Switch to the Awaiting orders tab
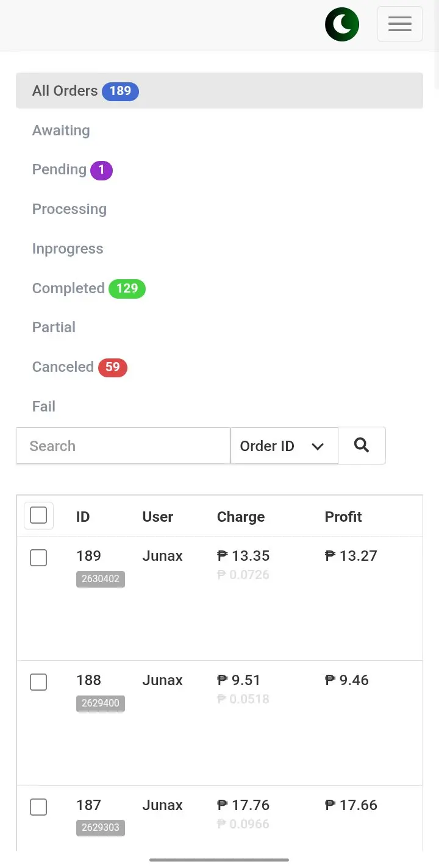Viewport: 439px width, 868px height. click(x=61, y=130)
